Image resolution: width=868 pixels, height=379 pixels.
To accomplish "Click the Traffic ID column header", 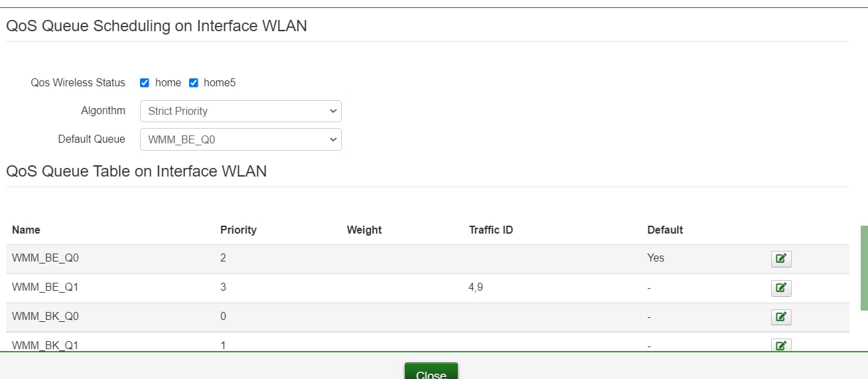I will (491, 230).
